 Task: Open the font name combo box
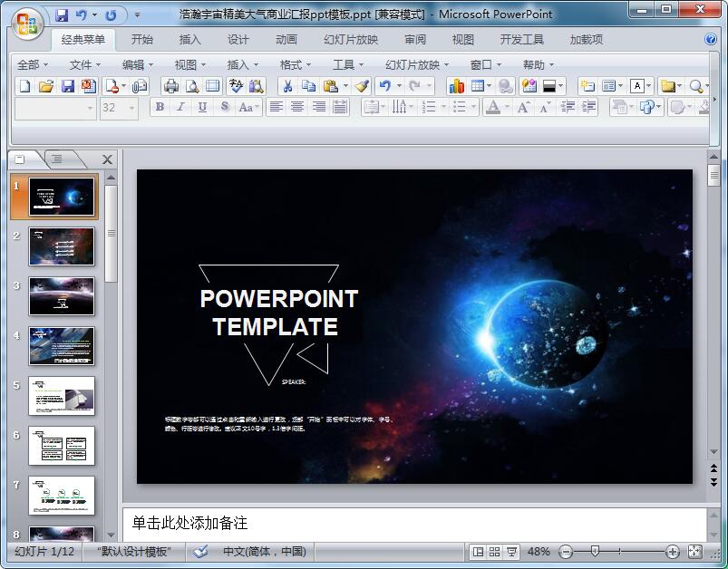55,108
